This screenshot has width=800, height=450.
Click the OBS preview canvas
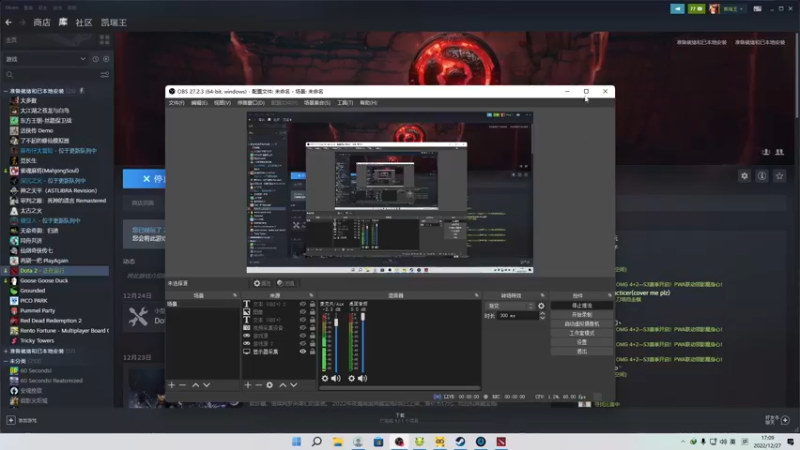[x=390, y=192]
